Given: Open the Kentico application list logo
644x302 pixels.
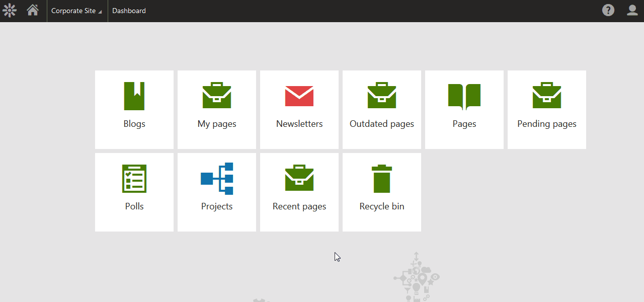Looking at the screenshot, I should click(x=10, y=10).
